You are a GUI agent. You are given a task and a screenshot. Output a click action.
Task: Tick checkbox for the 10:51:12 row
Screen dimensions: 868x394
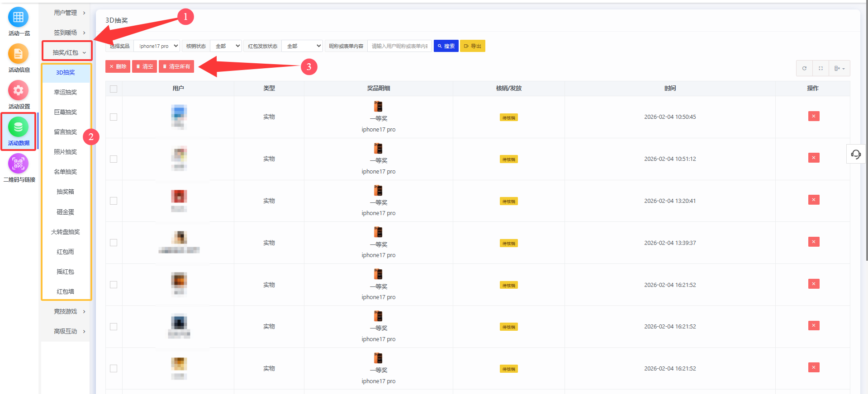tap(114, 159)
